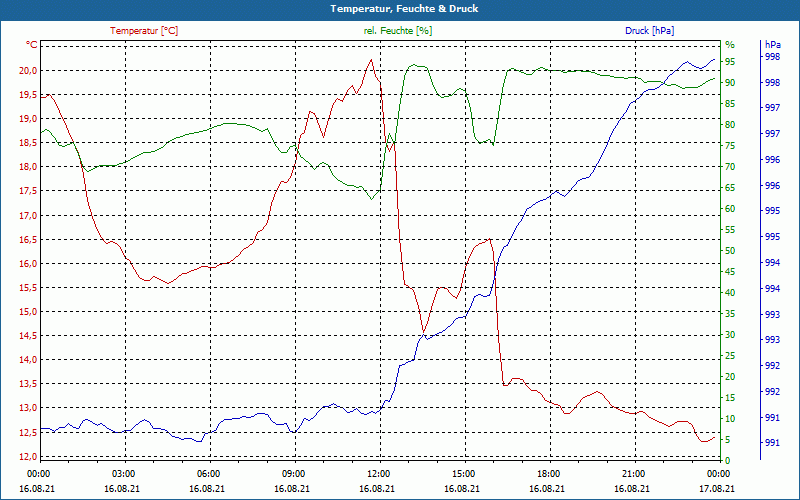Click time axis label '18:00'
The height and width of the screenshot is (500, 800).
[x=547, y=473]
